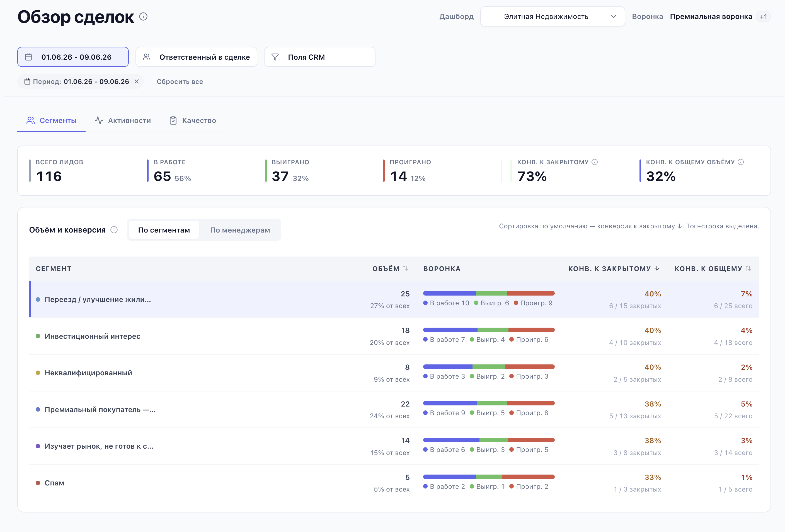Switch to По менеджерам view

[240, 230]
